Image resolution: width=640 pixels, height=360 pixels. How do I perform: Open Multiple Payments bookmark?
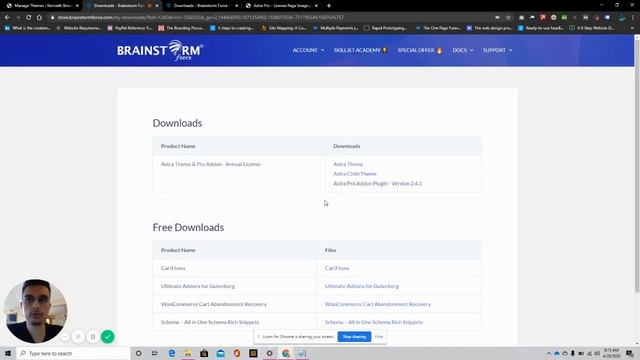tap(336, 28)
